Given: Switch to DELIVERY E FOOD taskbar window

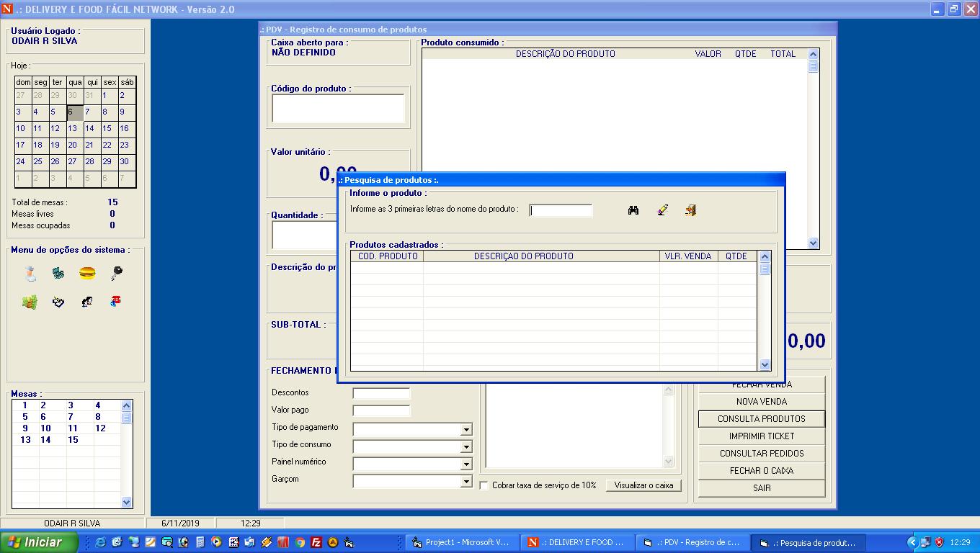Looking at the screenshot, I should click(579, 542).
